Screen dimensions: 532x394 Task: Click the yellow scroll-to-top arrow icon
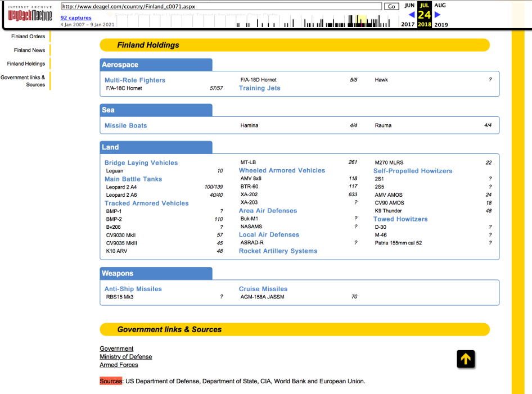click(466, 359)
